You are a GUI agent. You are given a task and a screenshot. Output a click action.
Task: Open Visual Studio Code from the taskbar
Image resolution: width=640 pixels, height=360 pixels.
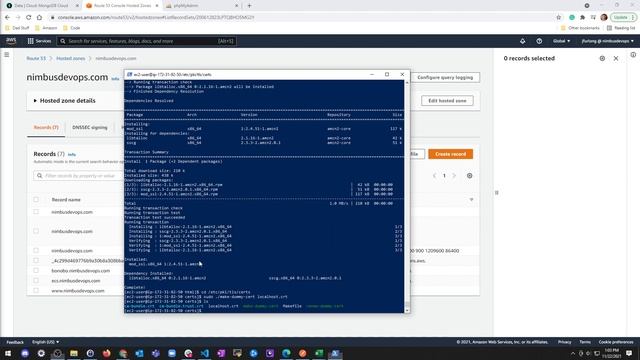pos(204,353)
